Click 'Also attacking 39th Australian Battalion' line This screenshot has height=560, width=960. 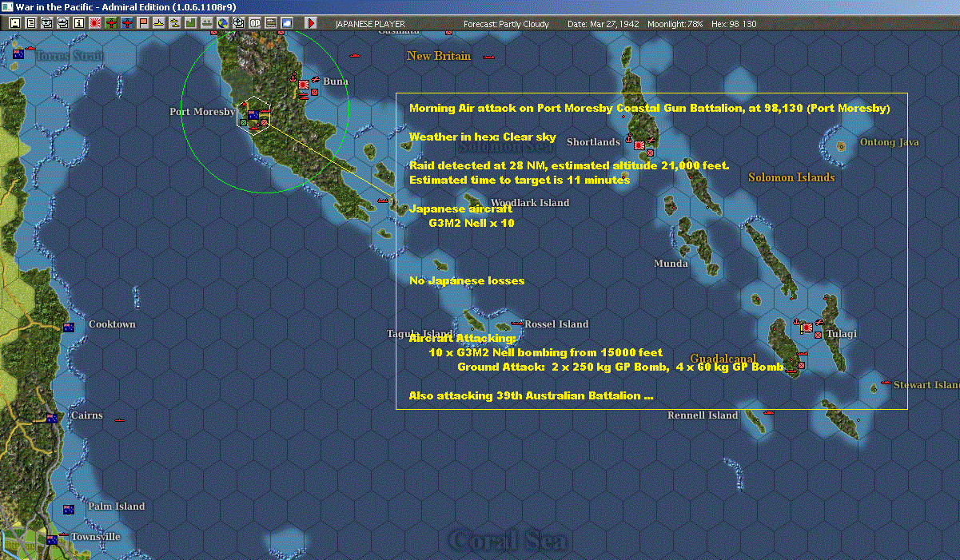click(532, 395)
